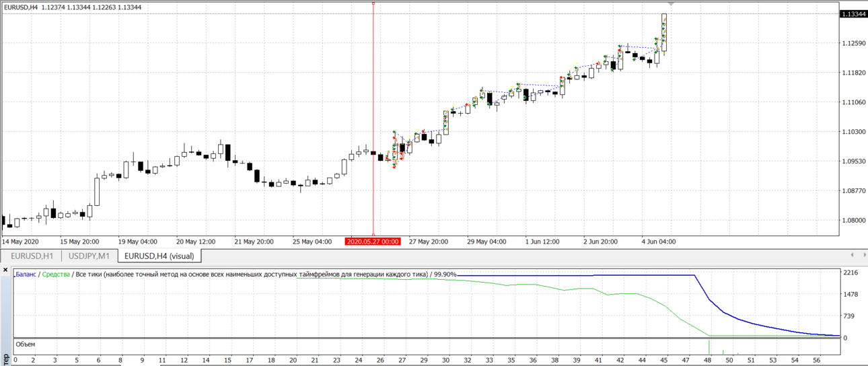
Task: Click the Баланс legend label
Action: [x=26, y=274]
